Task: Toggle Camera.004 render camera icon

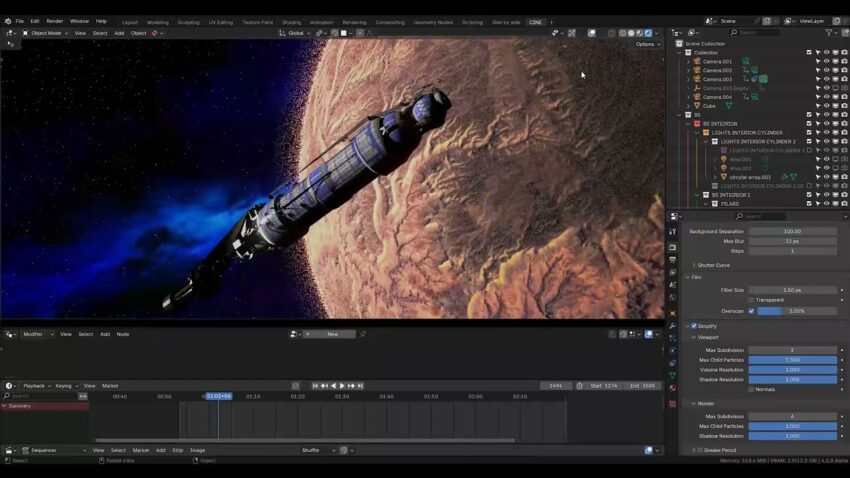Action: point(844,97)
